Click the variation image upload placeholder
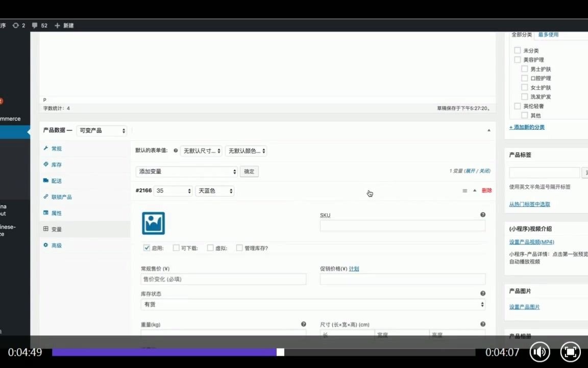 point(153,223)
